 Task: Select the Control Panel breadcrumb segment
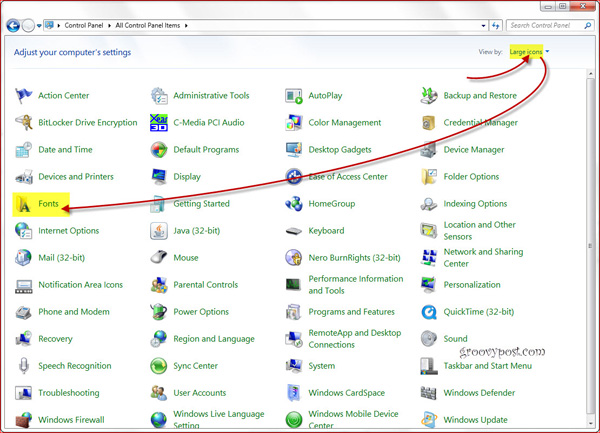[84, 26]
